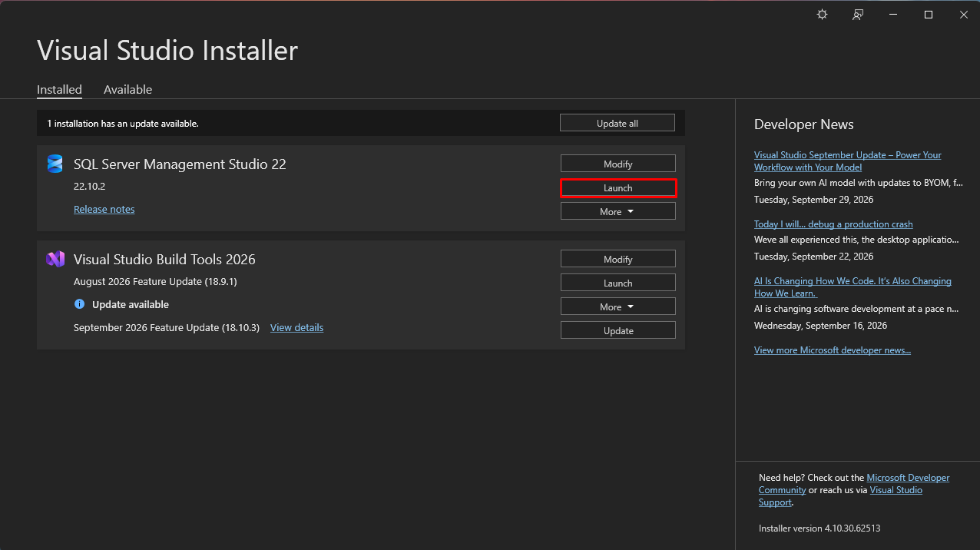Image resolution: width=980 pixels, height=550 pixels.
Task: Open 'Today I will... debug a production crash' article
Action: 833,224
